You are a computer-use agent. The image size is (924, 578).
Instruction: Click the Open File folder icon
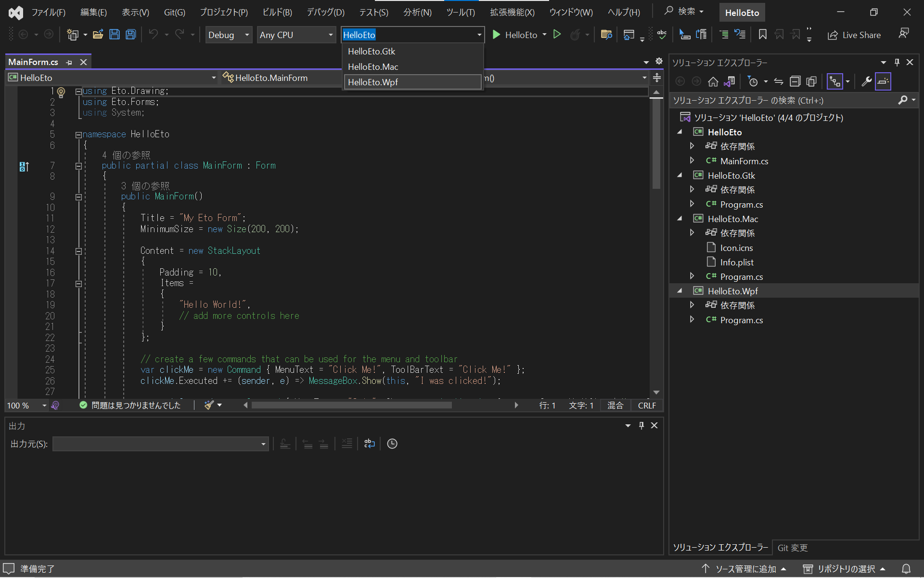pyautogui.click(x=98, y=35)
